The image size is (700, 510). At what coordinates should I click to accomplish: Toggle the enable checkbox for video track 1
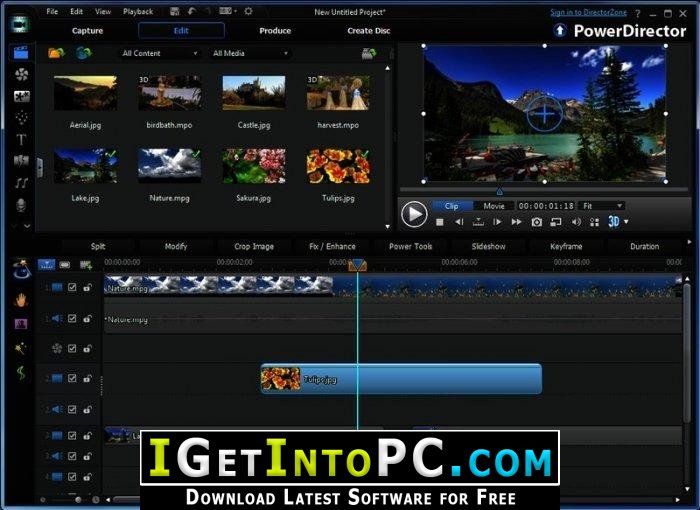pyautogui.click(x=72, y=287)
